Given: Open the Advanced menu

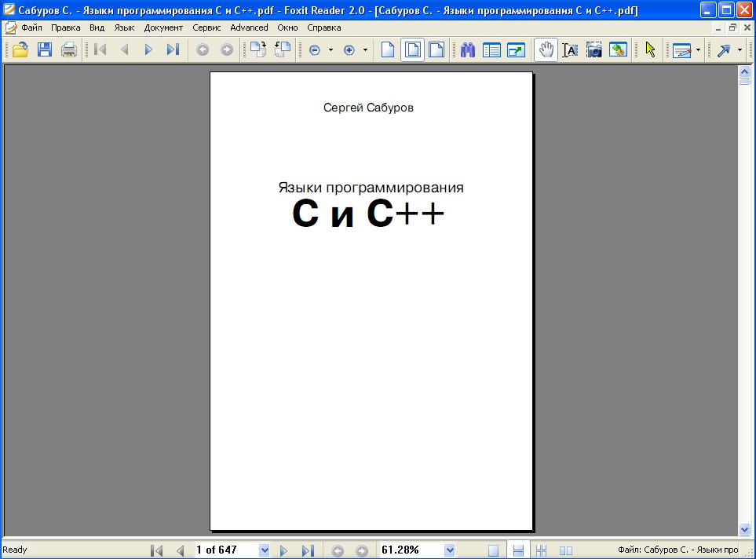Looking at the screenshot, I should point(250,27).
